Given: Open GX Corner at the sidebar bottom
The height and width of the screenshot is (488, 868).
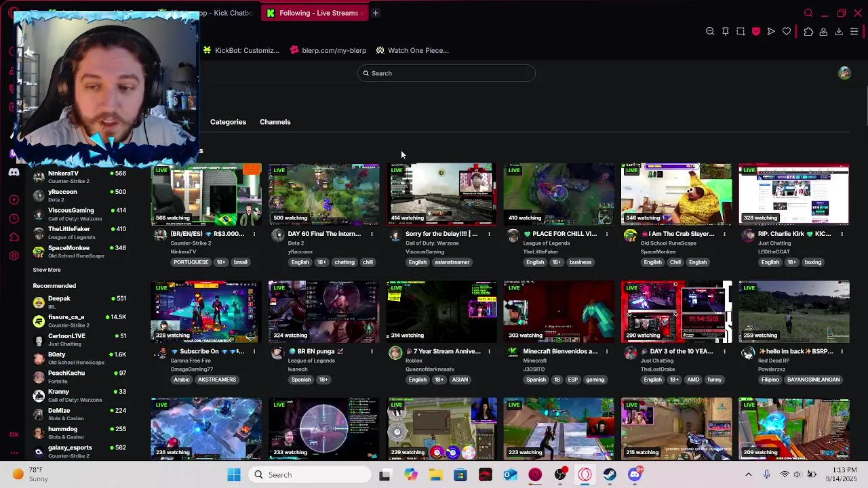Looking at the screenshot, I should [x=14, y=434].
